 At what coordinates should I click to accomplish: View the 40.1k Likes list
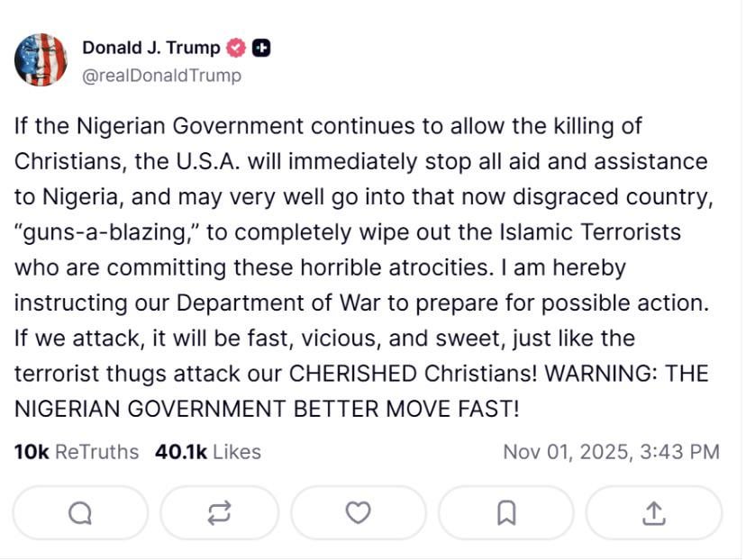click(208, 451)
